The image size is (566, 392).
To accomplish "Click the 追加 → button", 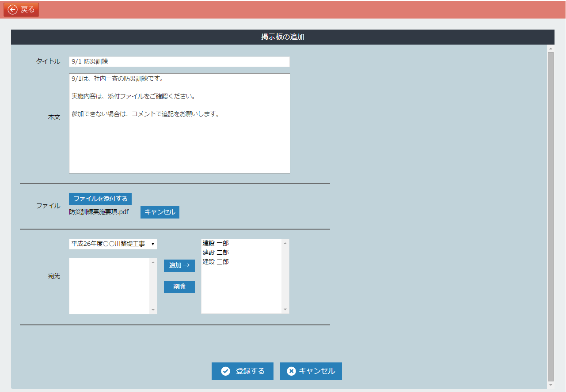I will coord(179,266).
